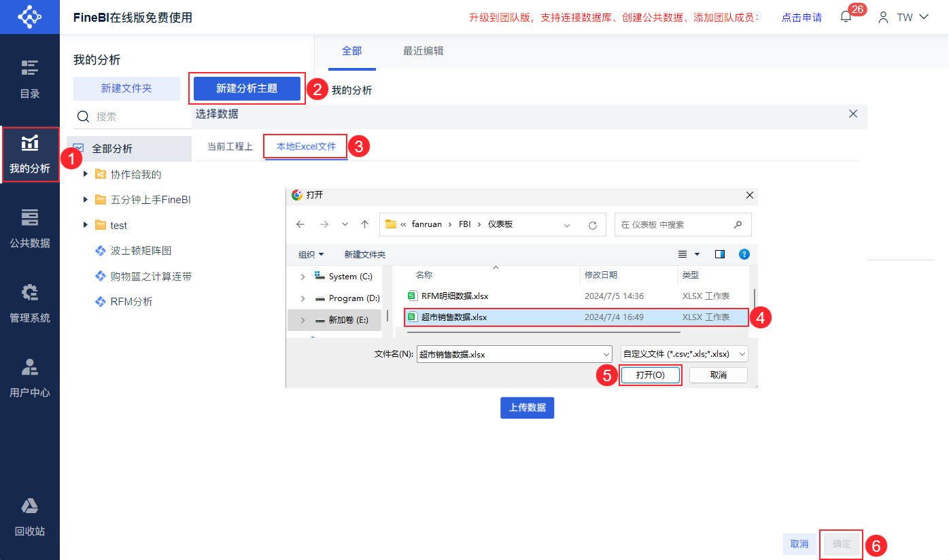Screen dimensions: 949x560
Task: Click the 新建分析主题 button
Action: coord(247,88)
